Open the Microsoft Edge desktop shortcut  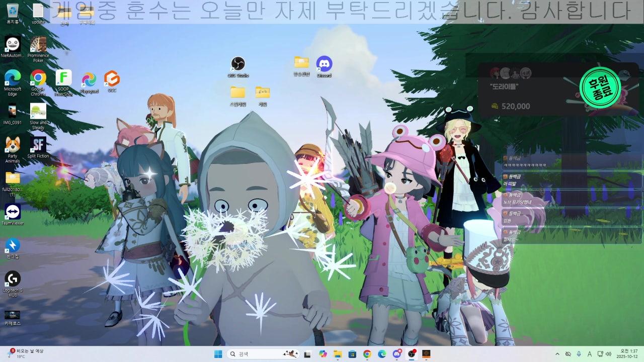tap(13, 82)
